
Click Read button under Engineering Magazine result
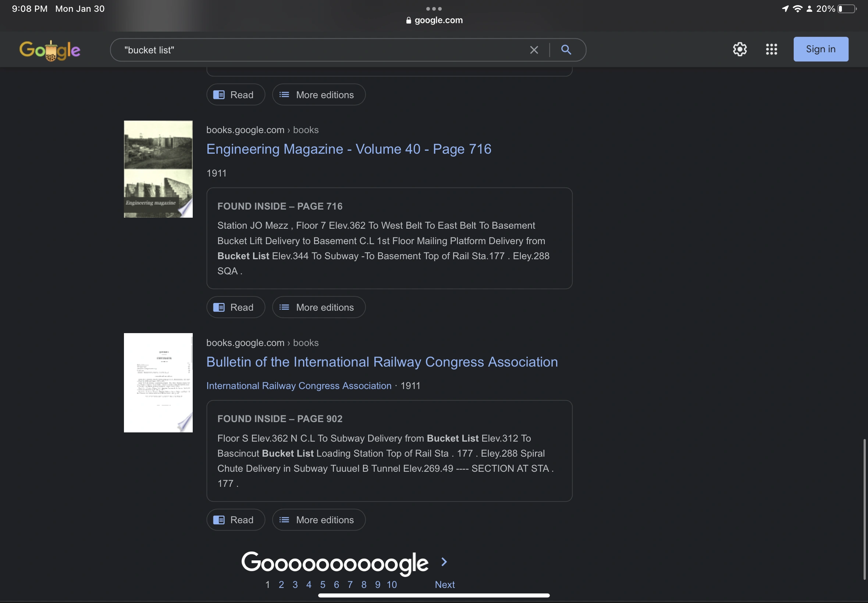pyautogui.click(x=235, y=307)
